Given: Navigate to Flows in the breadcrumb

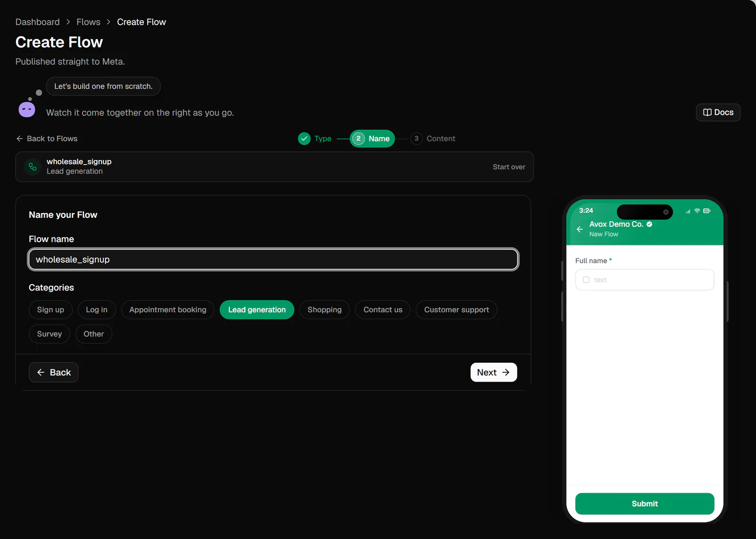Looking at the screenshot, I should tap(88, 22).
